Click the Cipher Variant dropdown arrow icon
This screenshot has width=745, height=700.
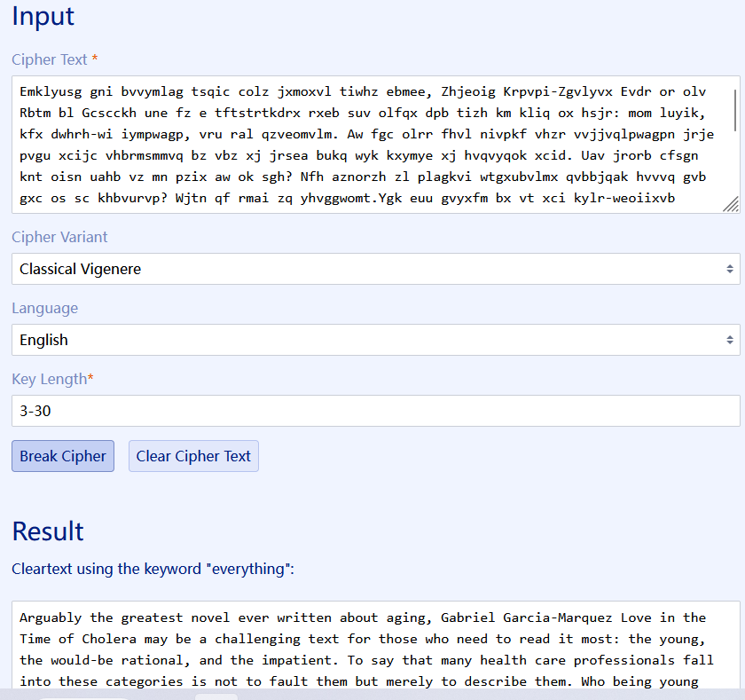pos(729,269)
